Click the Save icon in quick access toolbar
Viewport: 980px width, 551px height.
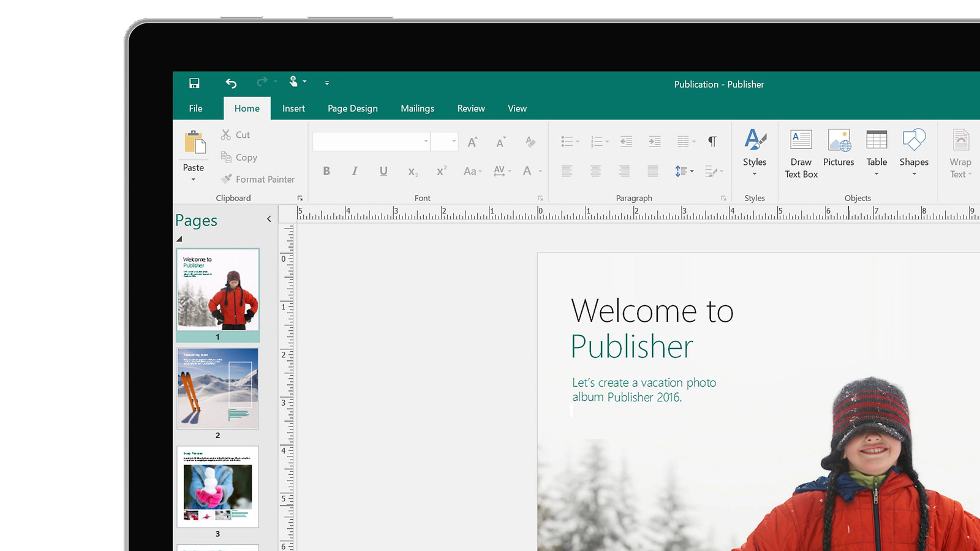tap(194, 83)
